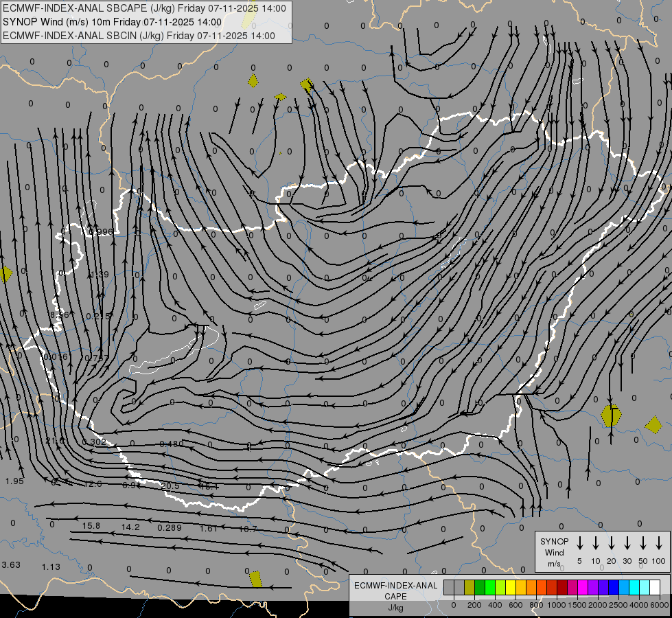672x618 pixels.
Task: Click the 2500 tick label on CAPE scale
Action: [x=618, y=605]
